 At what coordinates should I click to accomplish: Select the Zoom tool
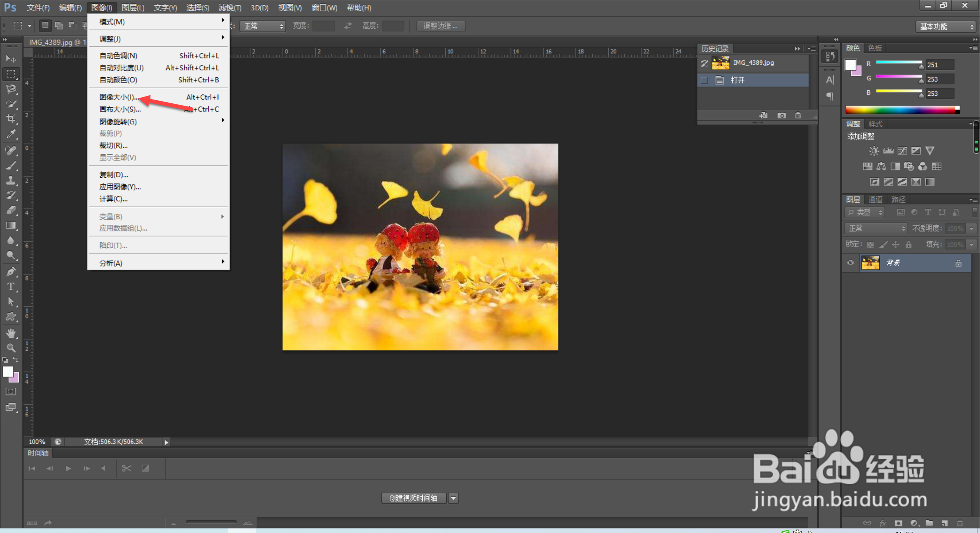pos(11,348)
